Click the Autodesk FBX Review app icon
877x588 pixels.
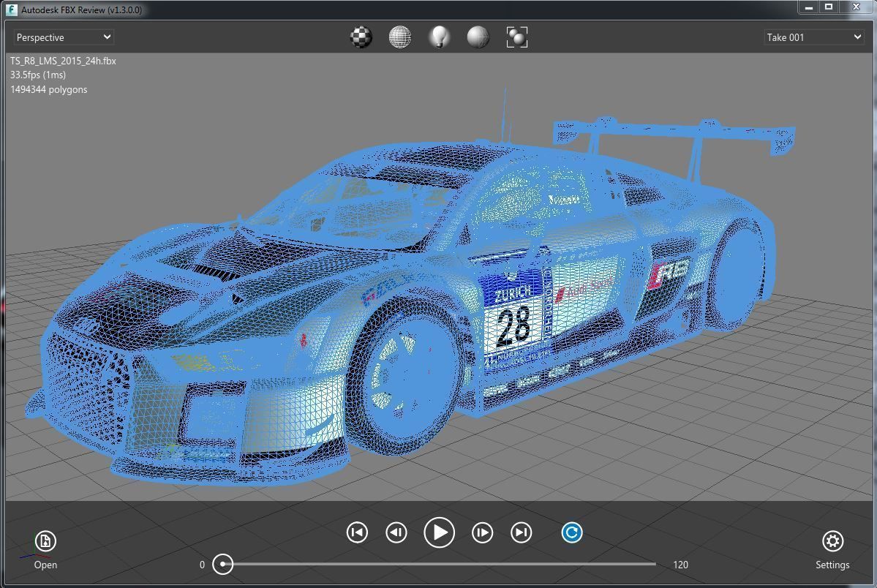coord(11,10)
